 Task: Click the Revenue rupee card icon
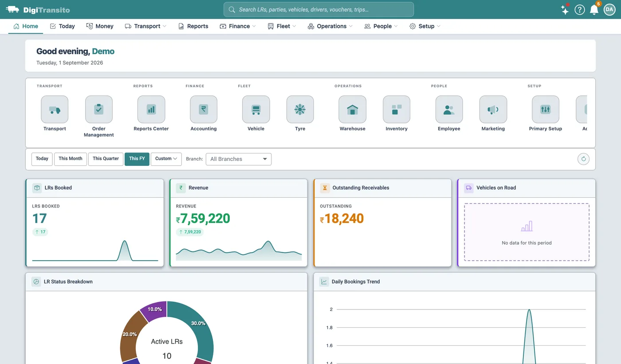coord(181,188)
